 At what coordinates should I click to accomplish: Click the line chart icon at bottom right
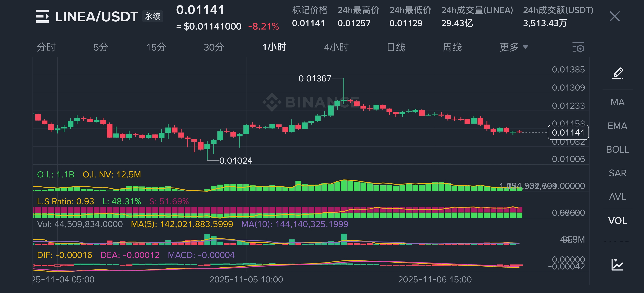click(617, 265)
